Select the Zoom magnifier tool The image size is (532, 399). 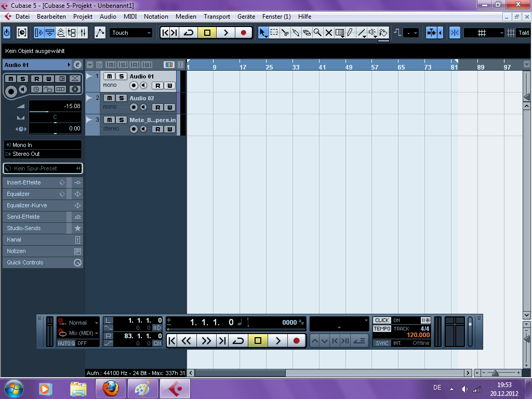(317, 33)
